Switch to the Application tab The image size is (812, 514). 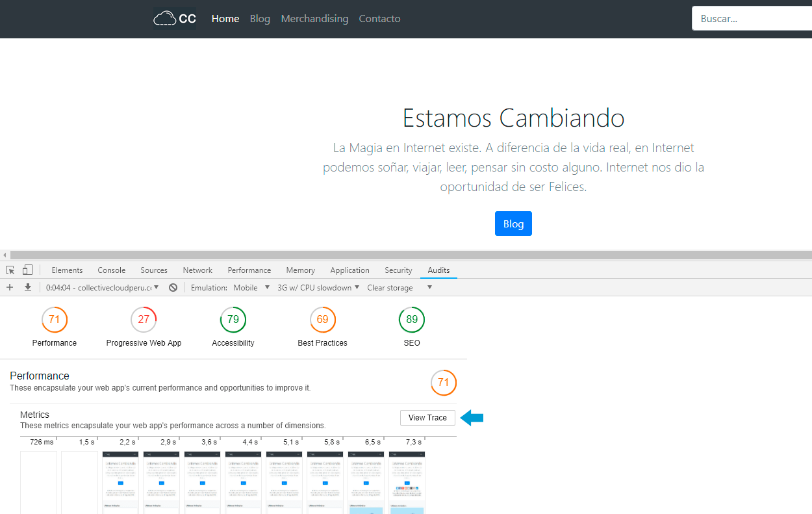(x=349, y=270)
